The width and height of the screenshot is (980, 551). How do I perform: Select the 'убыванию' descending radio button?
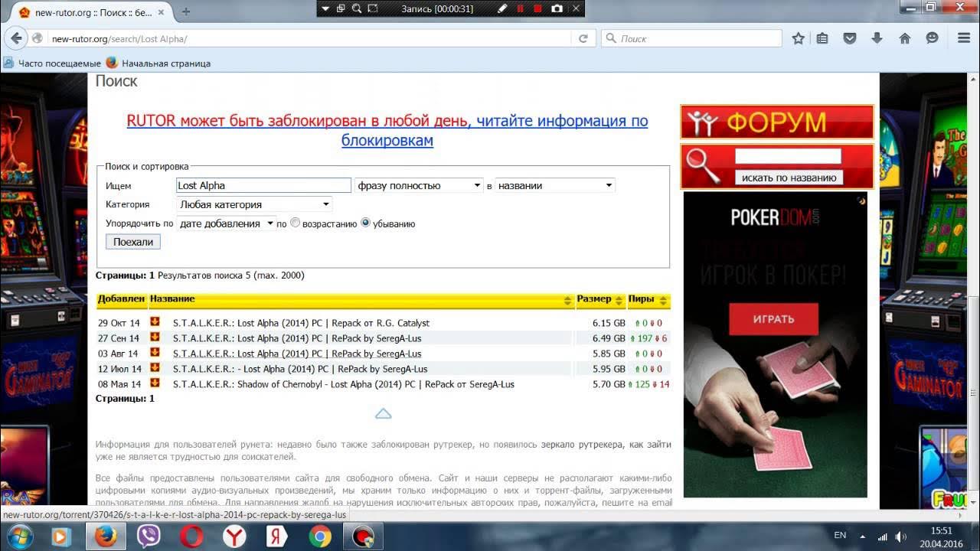tap(365, 223)
